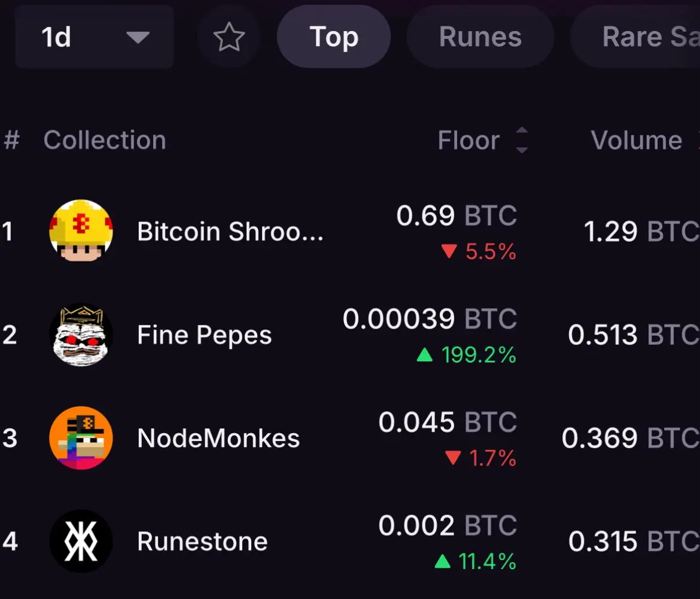Sort by Floor using the sort arrows
The image size is (700, 599).
[522, 140]
